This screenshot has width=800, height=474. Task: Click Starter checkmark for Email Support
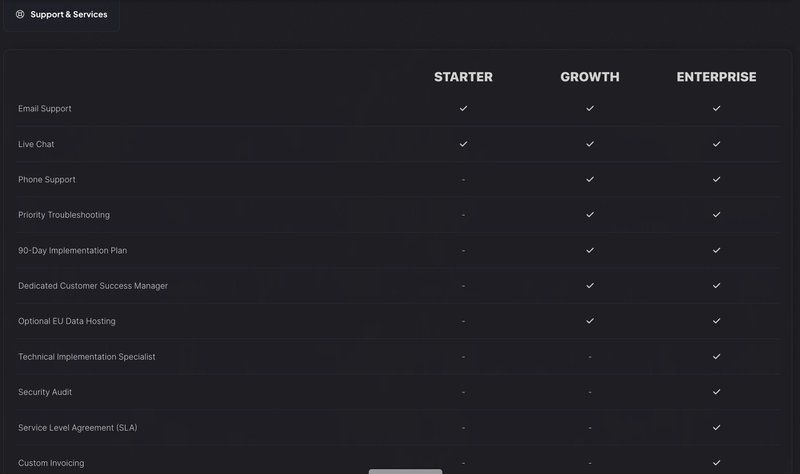point(463,108)
